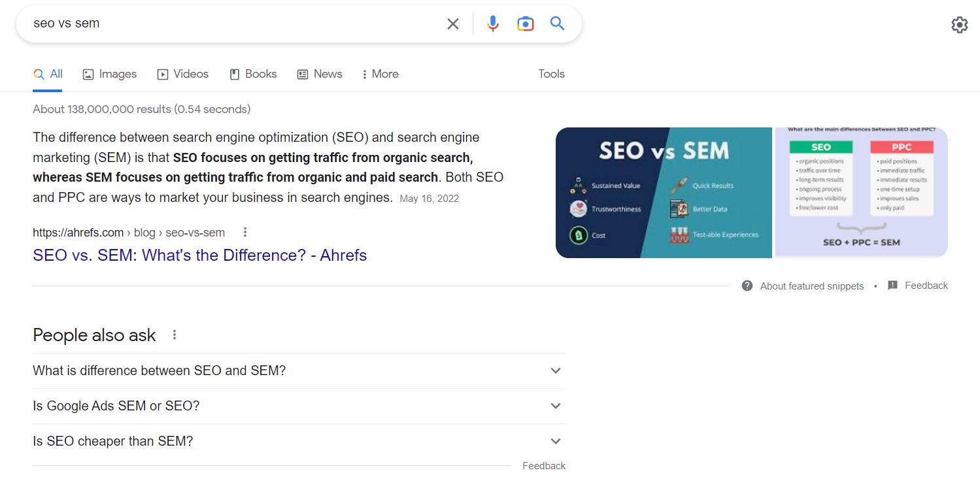
Task: Expand "Is SEO cheaper than SEM?" question
Action: click(x=555, y=441)
